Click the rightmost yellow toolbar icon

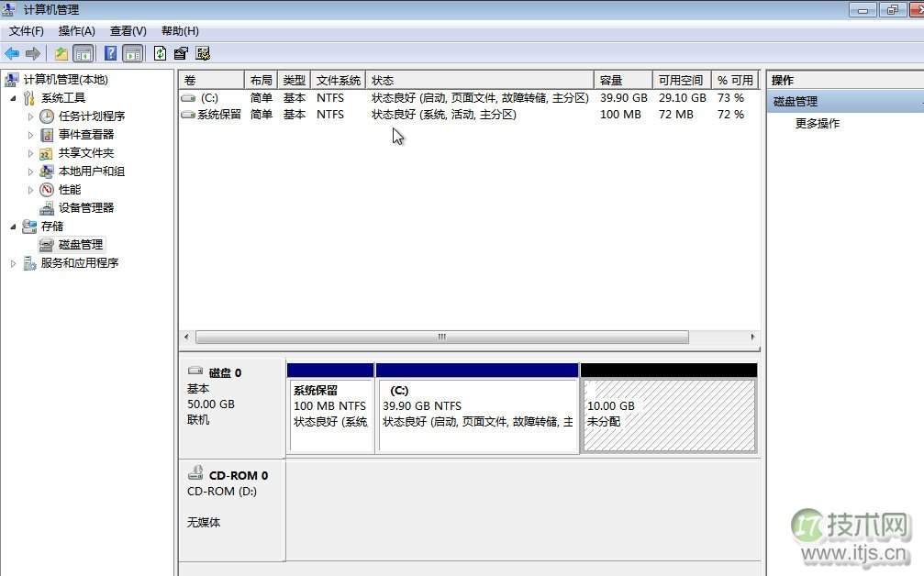204,53
